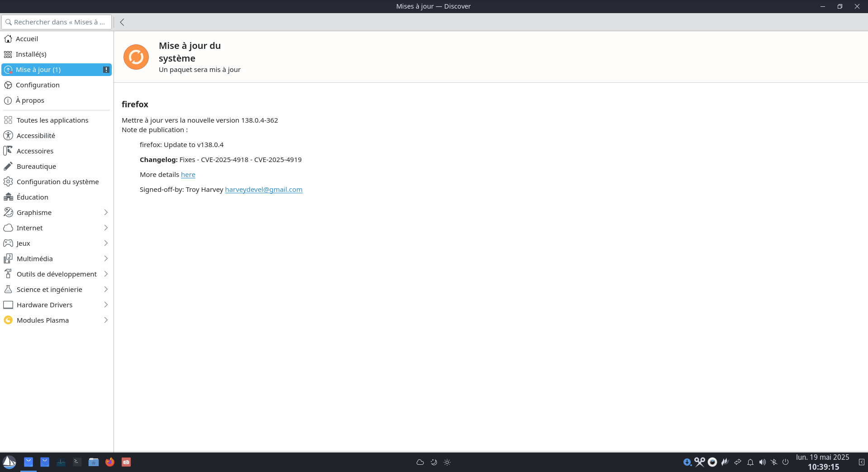
Task: Click the 'firefox' package heading
Action: click(x=135, y=105)
